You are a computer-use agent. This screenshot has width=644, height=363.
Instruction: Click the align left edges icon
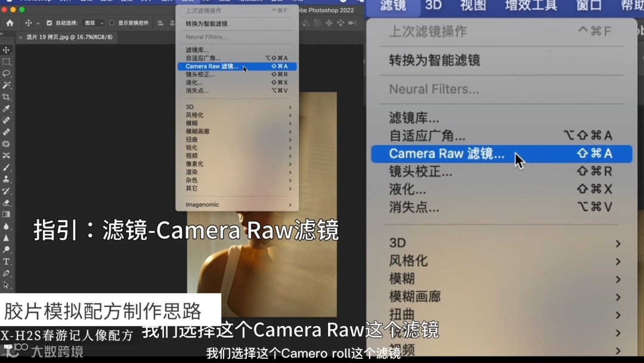tap(160, 23)
